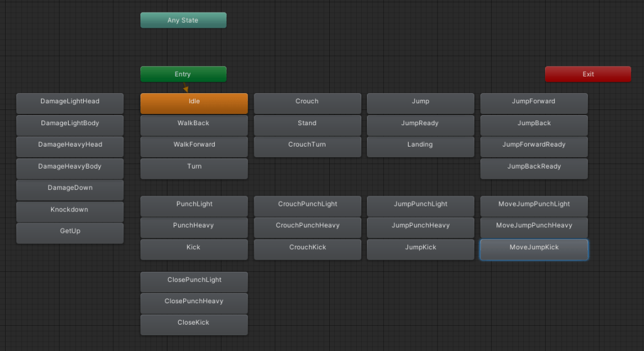Click the CrouchPunchLight state node
The width and height of the screenshot is (644, 351).
[307, 205]
